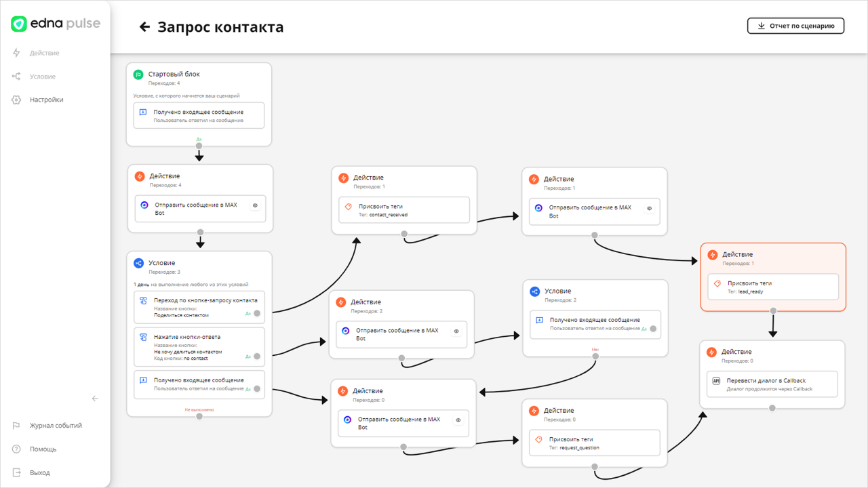
Task: Click the MAX Bot icon in the first Действие block
Action: click(144, 205)
